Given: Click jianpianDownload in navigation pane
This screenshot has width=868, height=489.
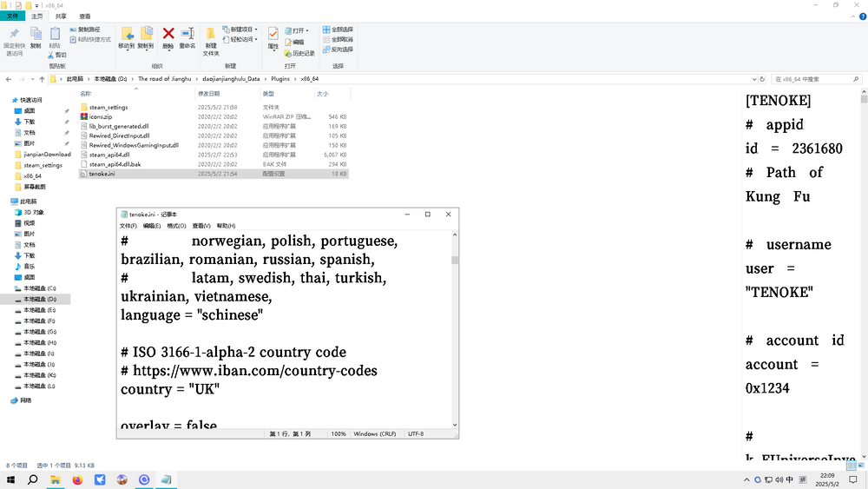Looking at the screenshot, I should pos(47,155).
